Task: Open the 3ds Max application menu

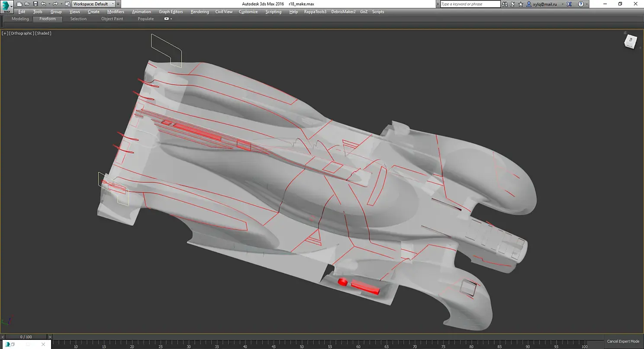Action: coord(7,6)
